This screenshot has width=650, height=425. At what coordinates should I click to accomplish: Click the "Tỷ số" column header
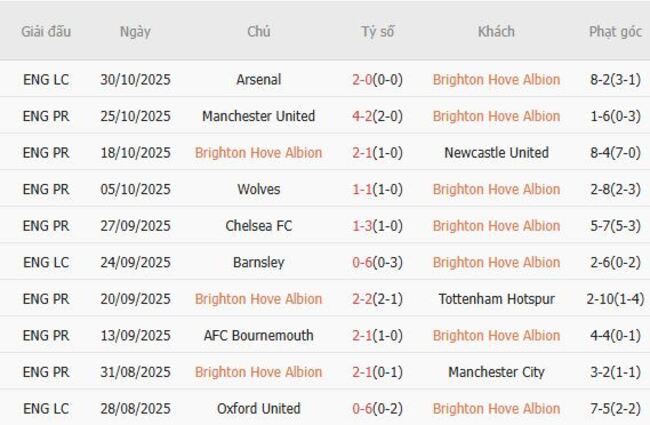pos(378,32)
